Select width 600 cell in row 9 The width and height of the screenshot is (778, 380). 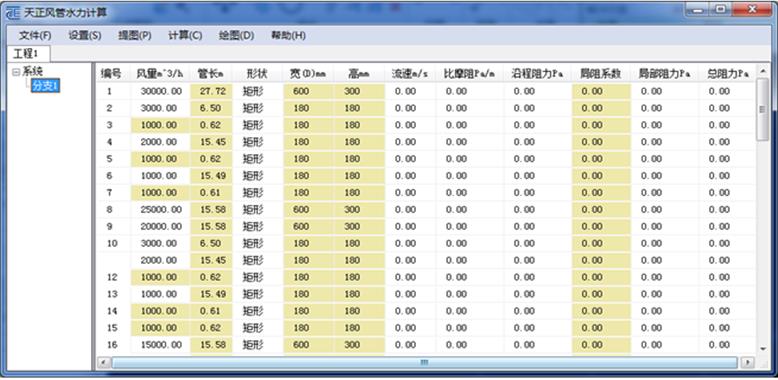(x=308, y=226)
